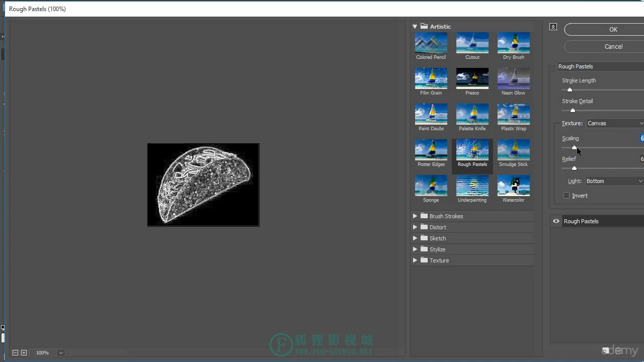Image resolution: width=644 pixels, height=362 pixels.
Task: Open the filter selection dropdown Rough Pastels
Action: (x=601, y=66)
